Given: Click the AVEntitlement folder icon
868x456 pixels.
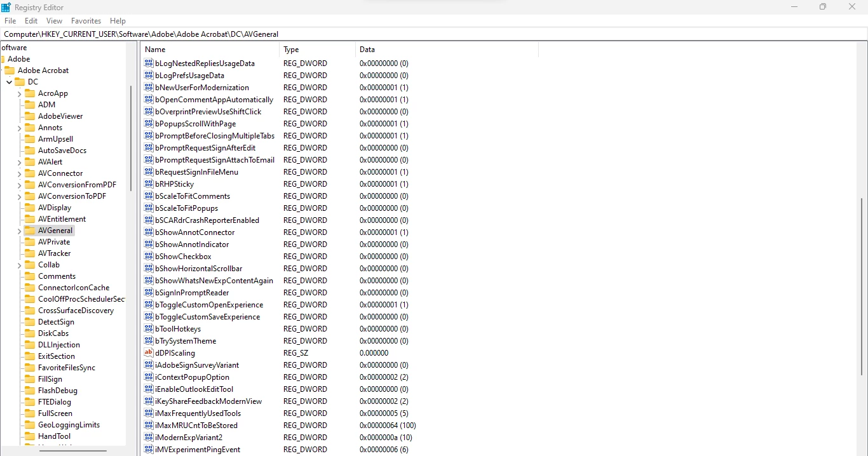Looking at the screenshot, I should 30,219.
